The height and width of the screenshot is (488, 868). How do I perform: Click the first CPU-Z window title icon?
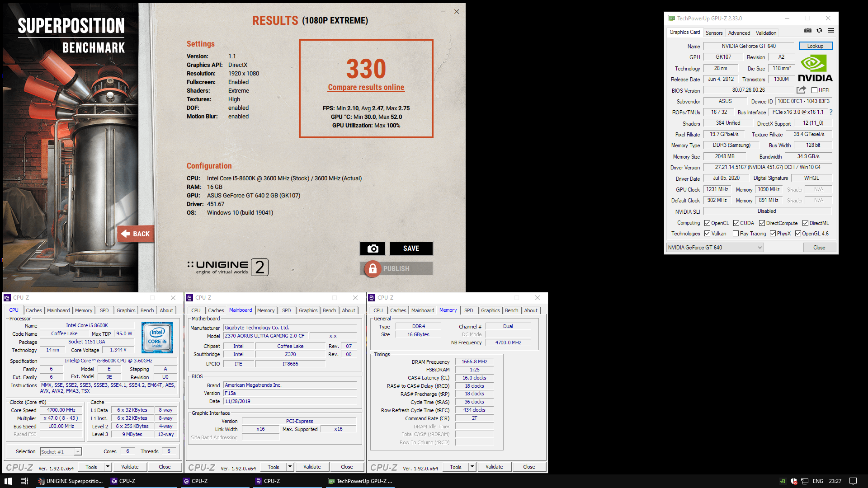point(7,298)
